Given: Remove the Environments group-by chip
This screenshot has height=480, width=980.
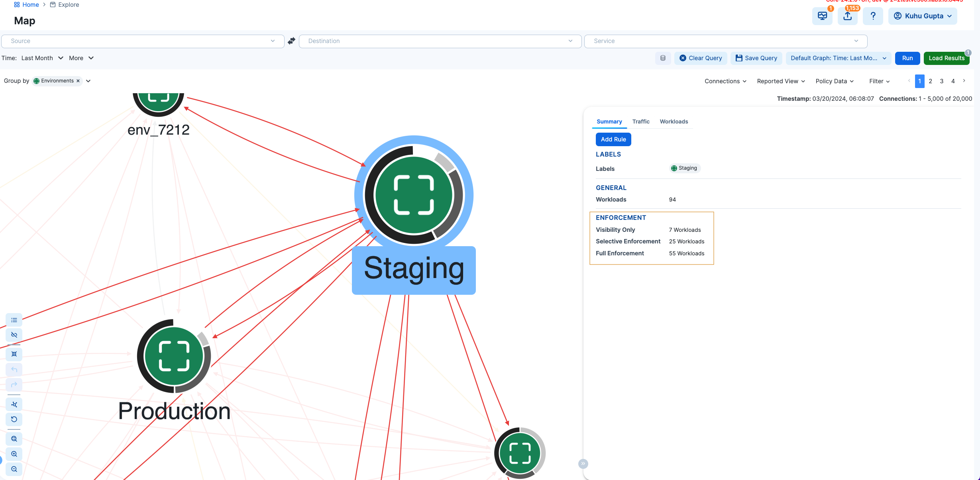Looking at the screenshot, I should tap(78, 81).
